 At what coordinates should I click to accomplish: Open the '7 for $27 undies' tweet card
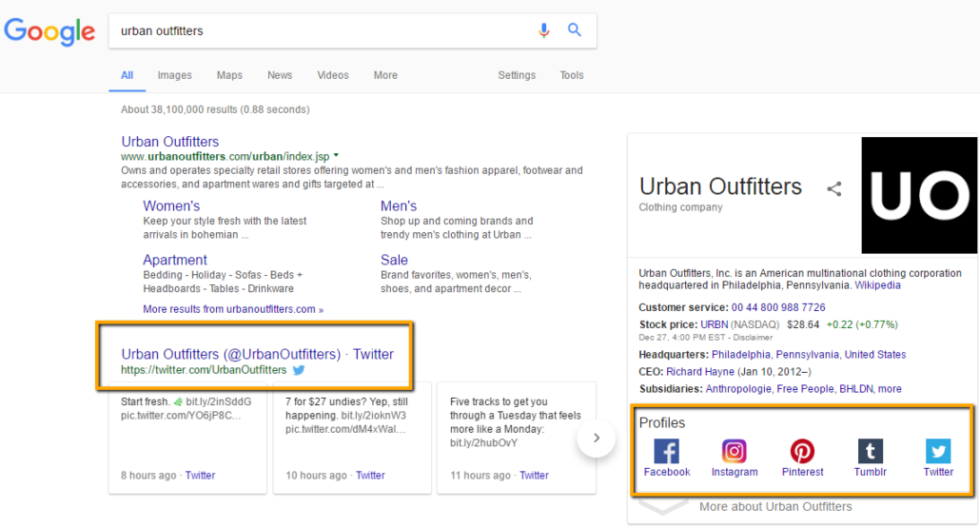tap(352, 438)
